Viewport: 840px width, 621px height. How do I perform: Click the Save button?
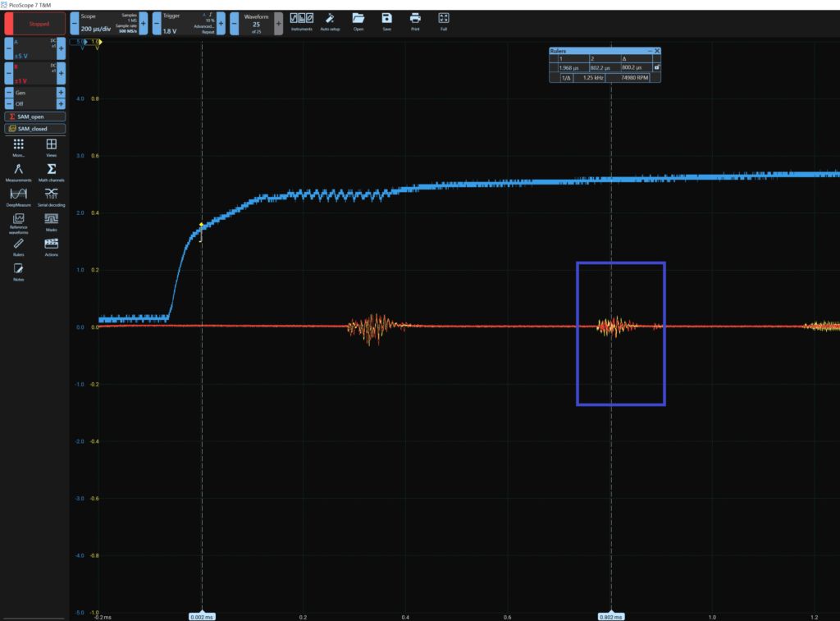[386, 21]
